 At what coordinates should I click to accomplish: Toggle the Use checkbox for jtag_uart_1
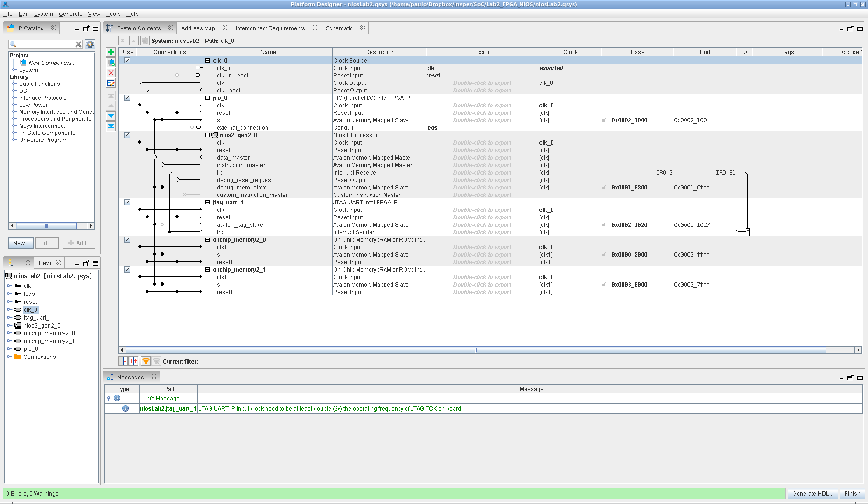click(127, 203)
